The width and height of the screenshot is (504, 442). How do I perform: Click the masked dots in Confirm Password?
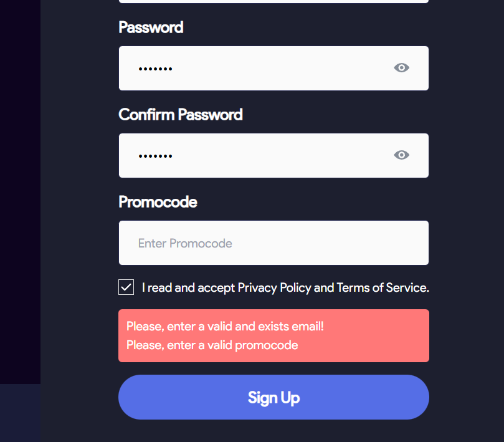(x=155, y=156)
